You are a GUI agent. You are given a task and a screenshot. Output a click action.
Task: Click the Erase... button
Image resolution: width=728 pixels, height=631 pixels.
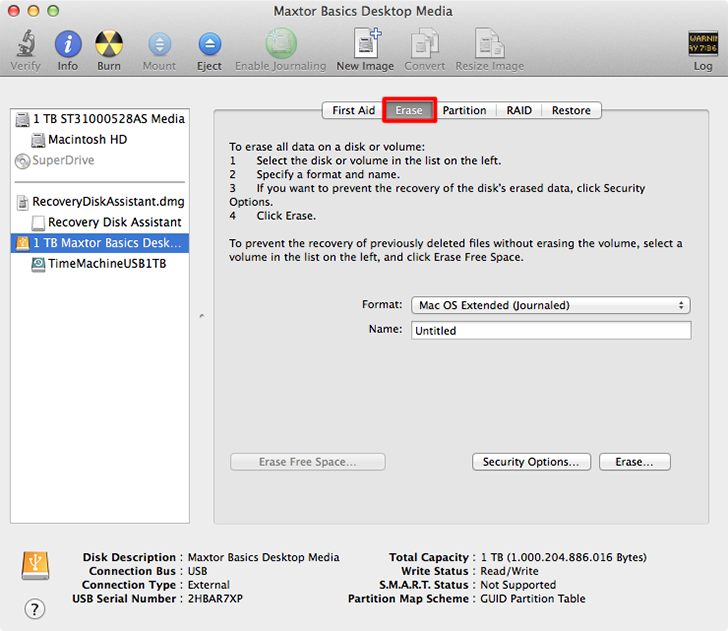[635, 462]
